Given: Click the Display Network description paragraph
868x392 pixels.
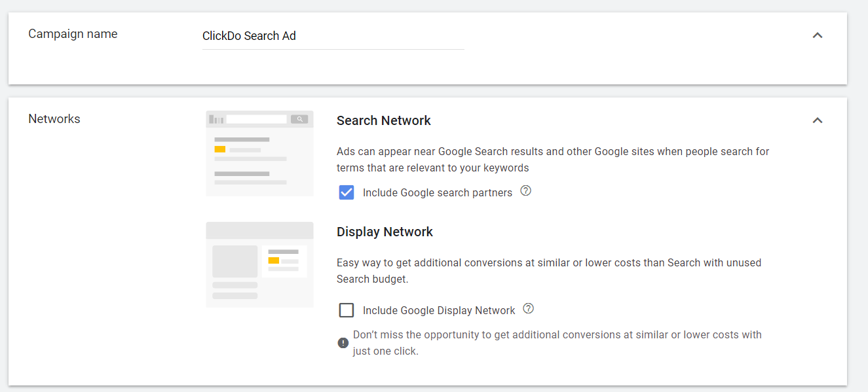Looking at the screenshot, I should click(548, 271).
